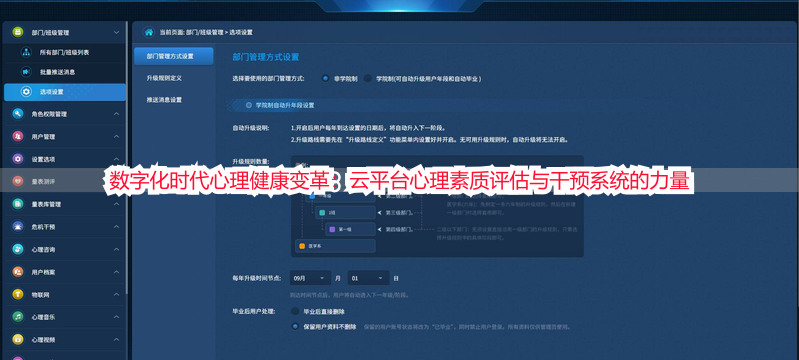Open 批量推送消息 submenu item
This screenshot has height=360, width=799.
coord(64,72)
